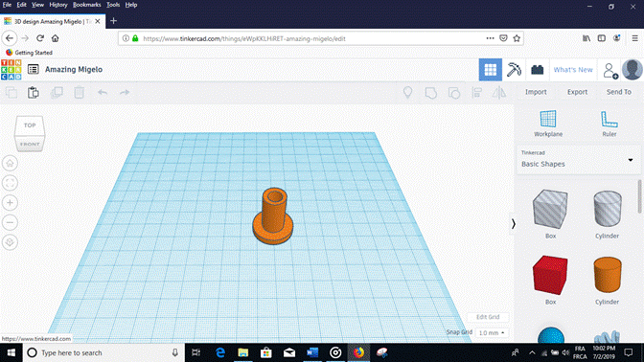The image size is (644, 362).
Task: Zoom in with the plus button
Action: tap(10, 203)
